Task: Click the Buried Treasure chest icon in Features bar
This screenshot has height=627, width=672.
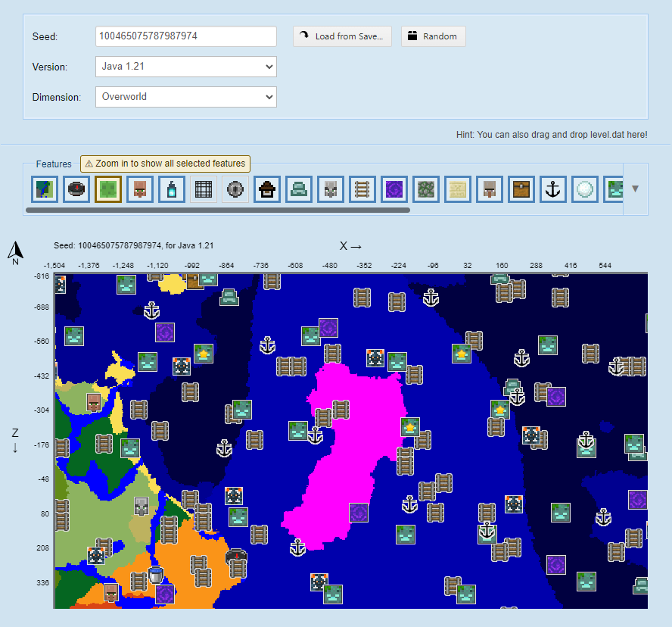Action: 521,189
